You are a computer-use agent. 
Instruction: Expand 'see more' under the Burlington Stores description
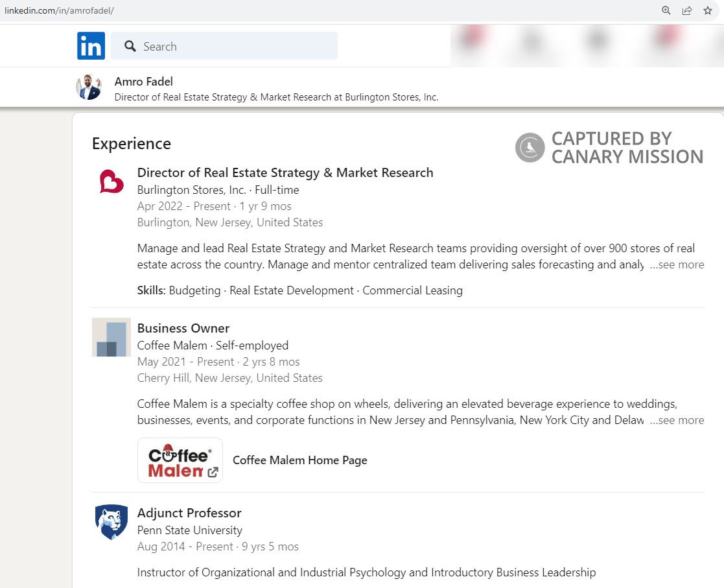tap(677, 265)
